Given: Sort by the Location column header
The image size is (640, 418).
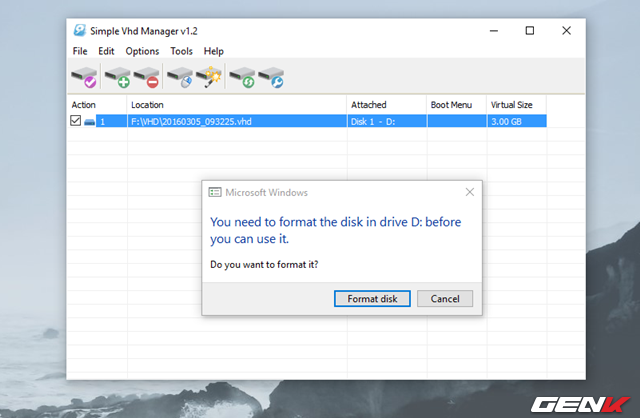Looking at the screenshot, I should click(237, 105).
